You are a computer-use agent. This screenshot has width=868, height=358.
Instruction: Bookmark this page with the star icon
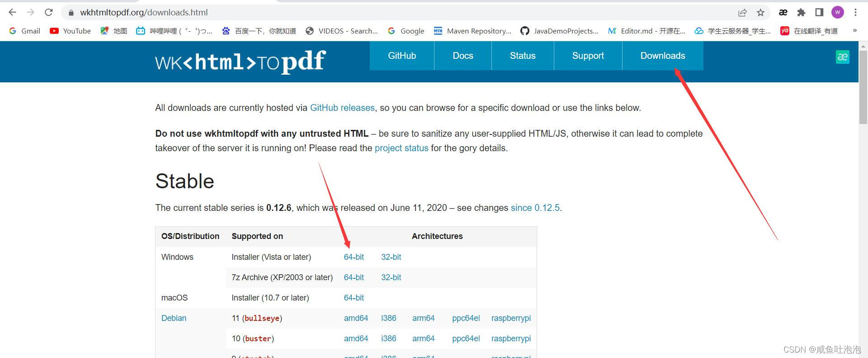pyautogui.click(x=760, y=13)
